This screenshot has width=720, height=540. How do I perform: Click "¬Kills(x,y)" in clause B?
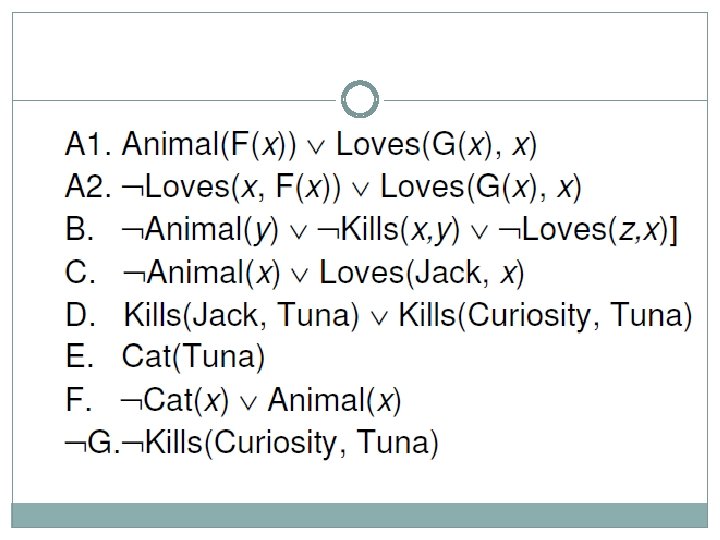388,230
